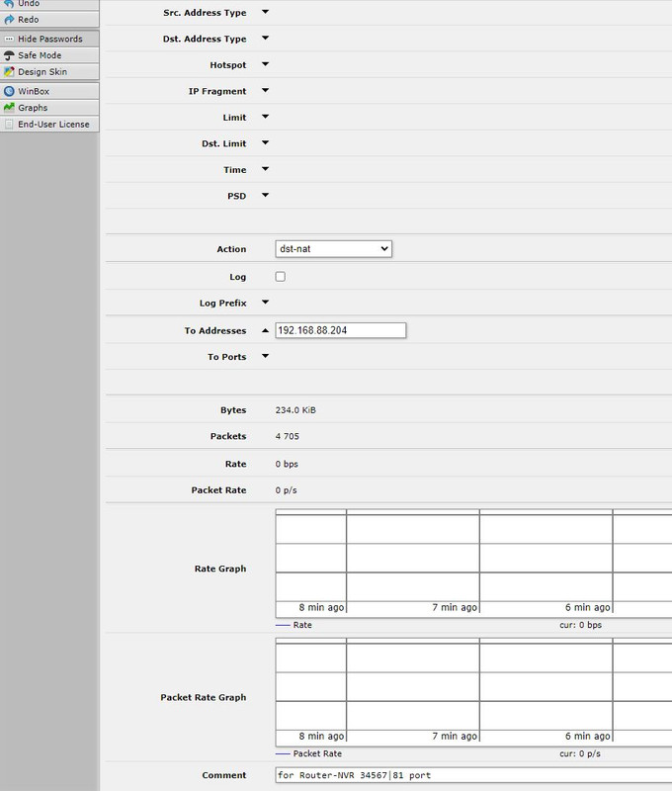Click the cur: 0 bps readout

click(581, 625)
